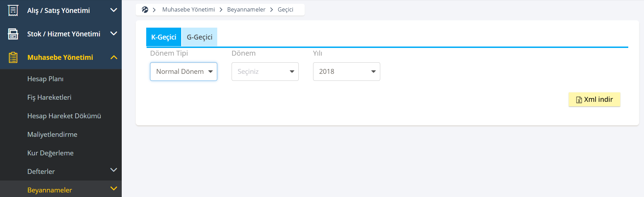Image resolution: width=644 pixels, height=197 pixels.
Task: Click the Muhasebe Yönetimi clipboard icon
Action: tap(13, 57)
